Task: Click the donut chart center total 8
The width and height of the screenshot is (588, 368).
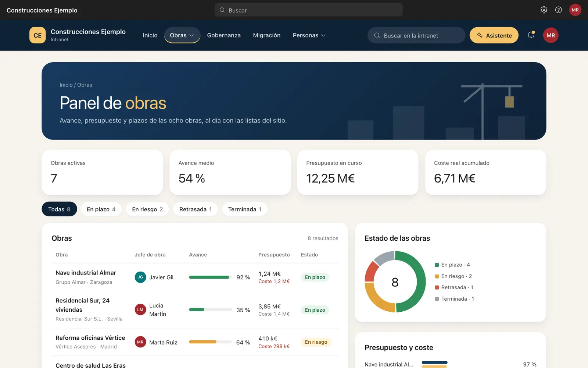Action: (x=395, y=282)
